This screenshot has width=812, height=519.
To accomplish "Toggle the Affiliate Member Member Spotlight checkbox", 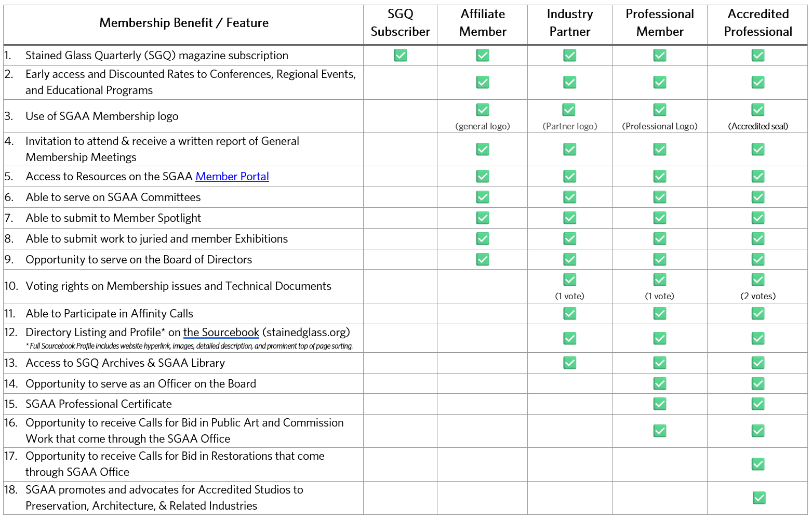I will [x=482, y=218].
